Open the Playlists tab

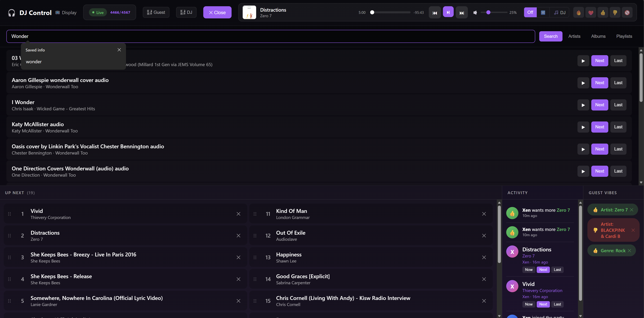[624, 36]
